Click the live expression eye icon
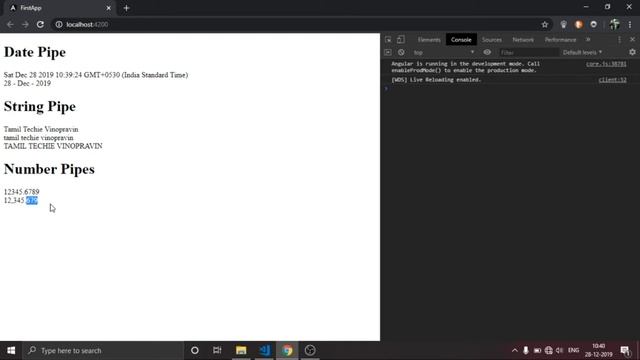 [487, 52]
